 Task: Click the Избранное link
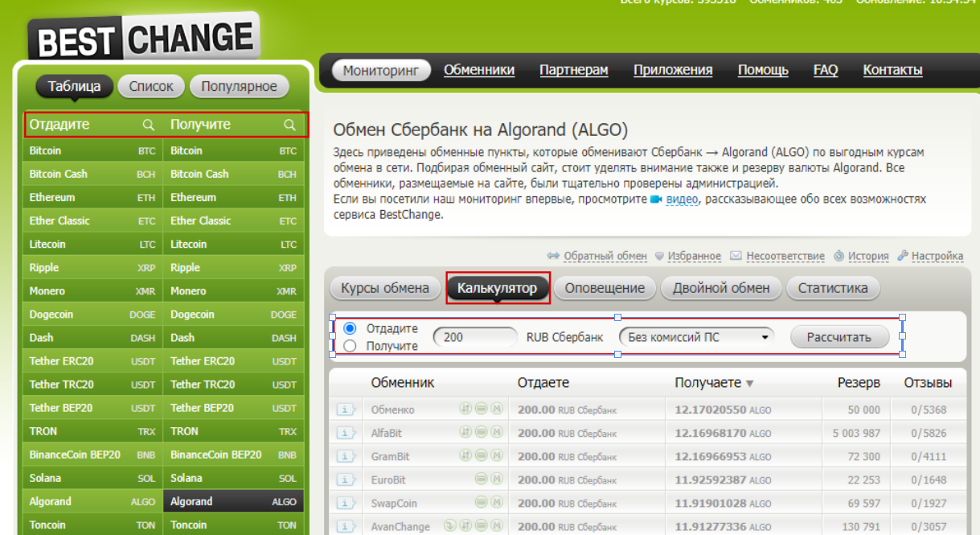695,256
